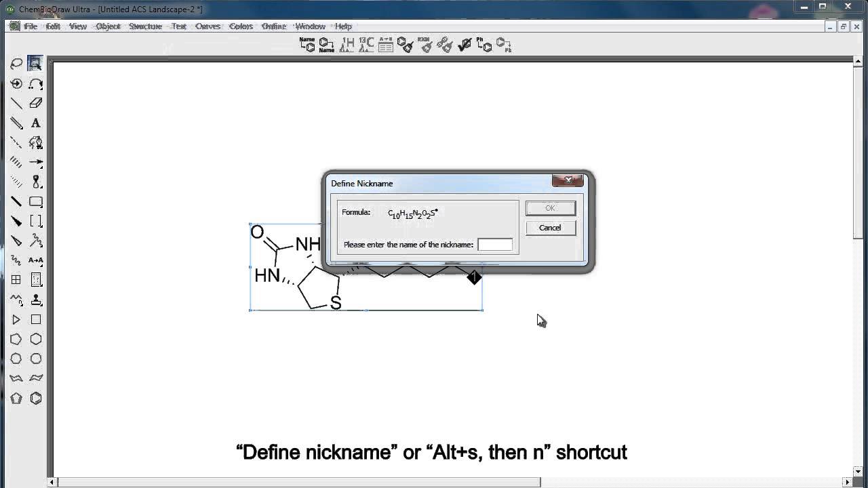Open the Object menu

pos(108,26)
